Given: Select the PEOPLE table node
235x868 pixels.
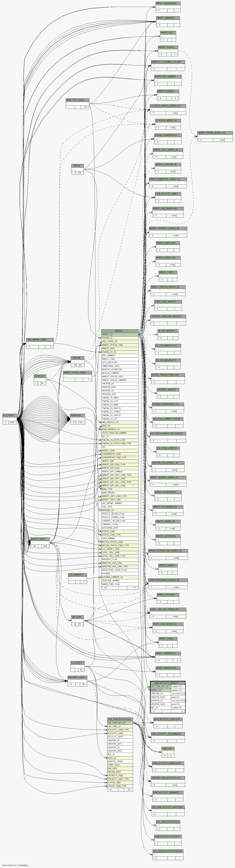Looking at the screenshot, I should coord(77,166).
